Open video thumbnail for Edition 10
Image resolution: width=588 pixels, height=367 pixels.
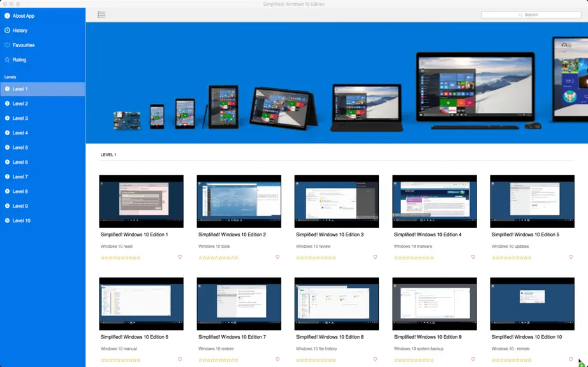click(532, 304)
